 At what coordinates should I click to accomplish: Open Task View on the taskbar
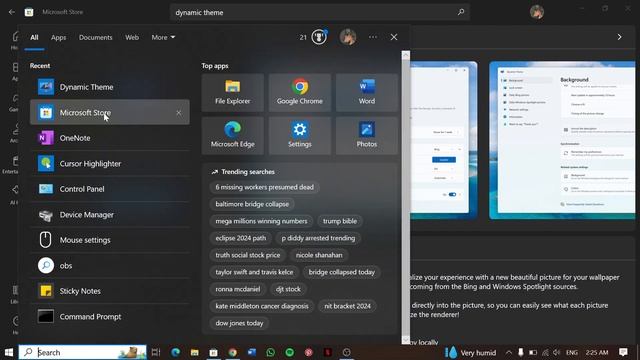point(156,352)
